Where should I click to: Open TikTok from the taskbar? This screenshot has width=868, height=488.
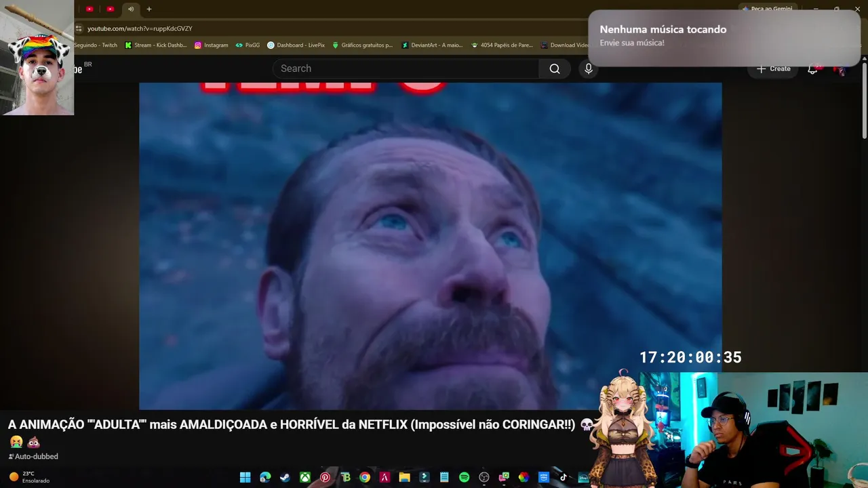pos(564,477)
